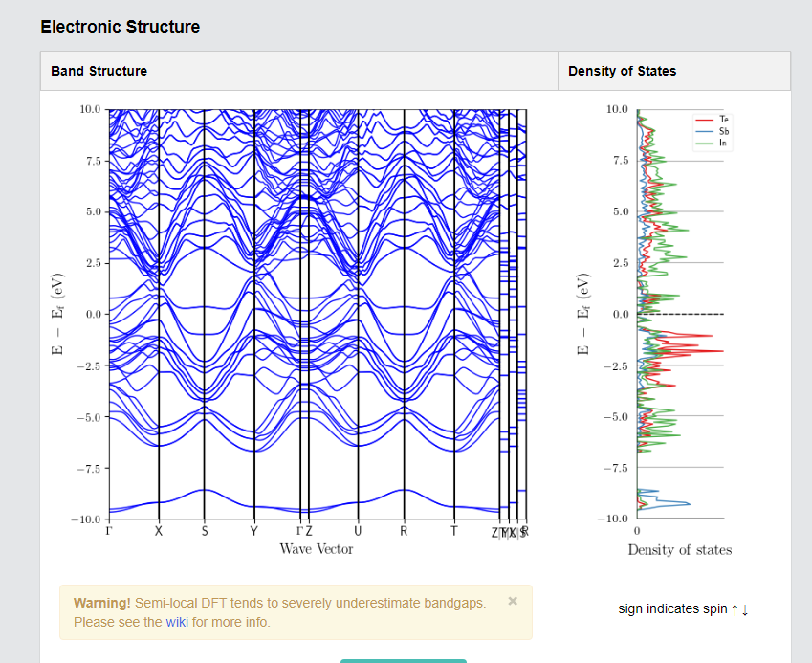The width and height of the screenshot is (812, 663).
Task: Click the teal button below the warning
Action: pyautogui.click(x=403, y=660)
